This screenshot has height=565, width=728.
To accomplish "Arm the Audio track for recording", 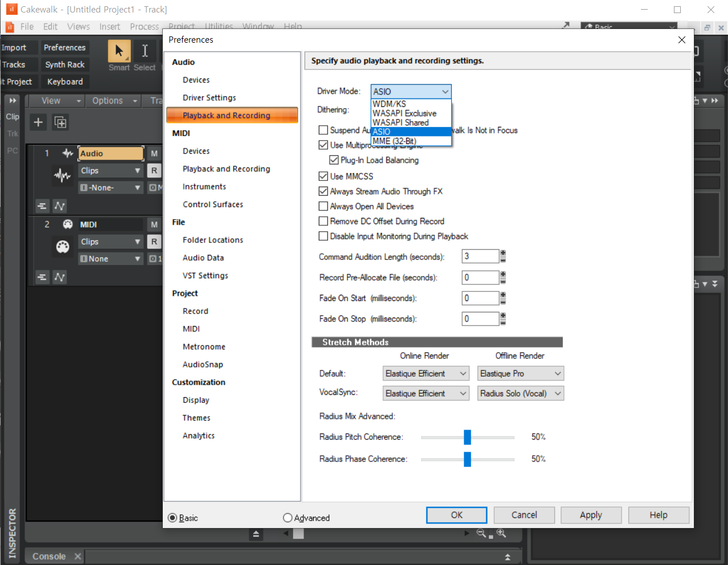I will pos(154,170).
